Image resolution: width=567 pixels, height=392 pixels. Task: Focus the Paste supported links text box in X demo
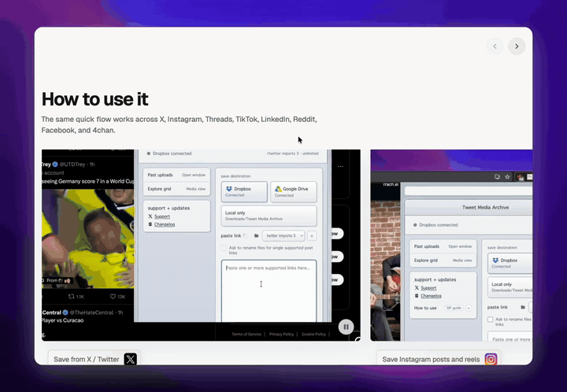click(x=269, y=290)
